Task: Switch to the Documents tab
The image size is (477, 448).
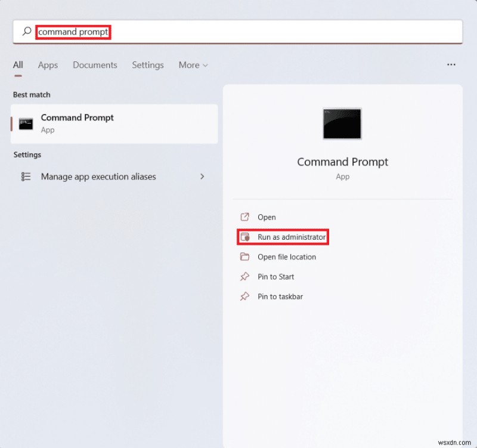Action: click(x=95, y=65)
